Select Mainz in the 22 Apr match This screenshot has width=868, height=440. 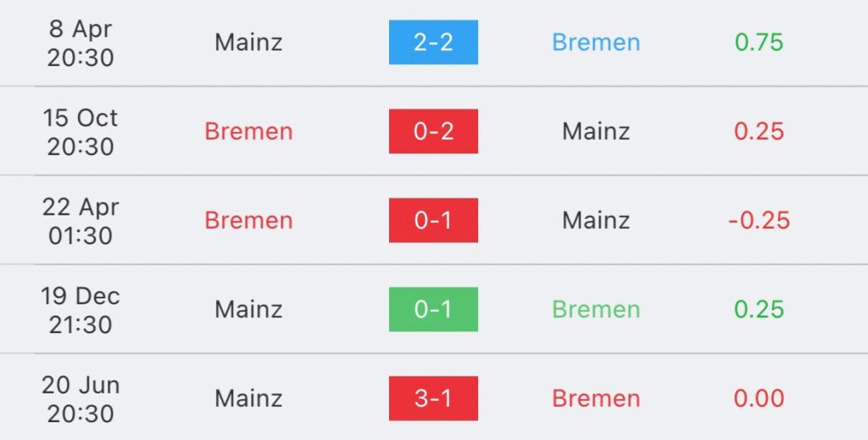596,220
